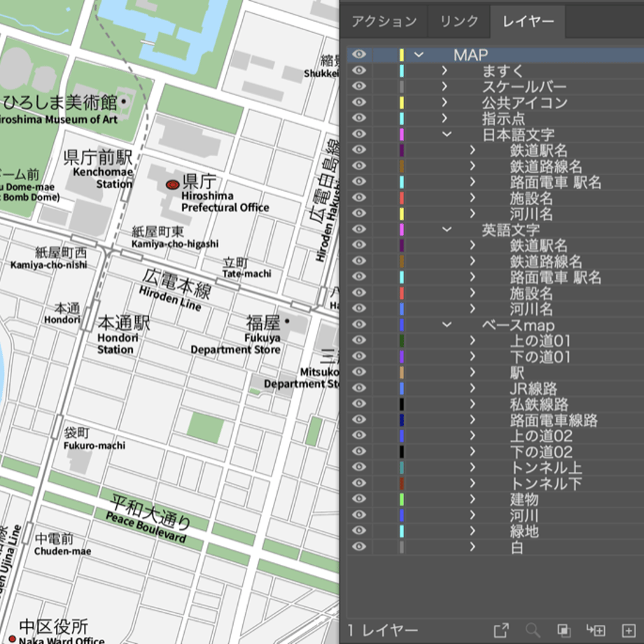Hide the JR線路 layer

359,388
